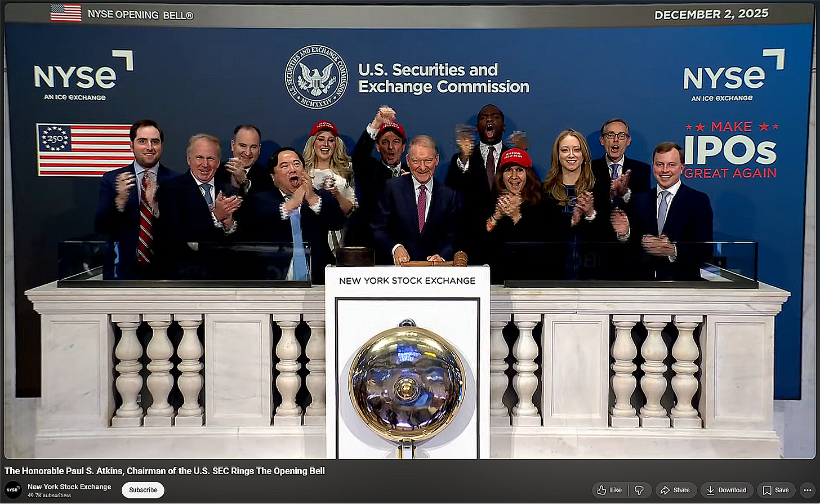820x504 pixels.
Task: Click the NYSE channel avatar icon
Action: (13, 490)
